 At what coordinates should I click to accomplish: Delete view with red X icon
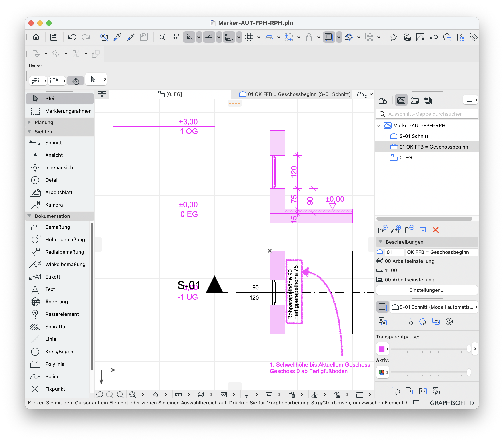tap(436, 230)
